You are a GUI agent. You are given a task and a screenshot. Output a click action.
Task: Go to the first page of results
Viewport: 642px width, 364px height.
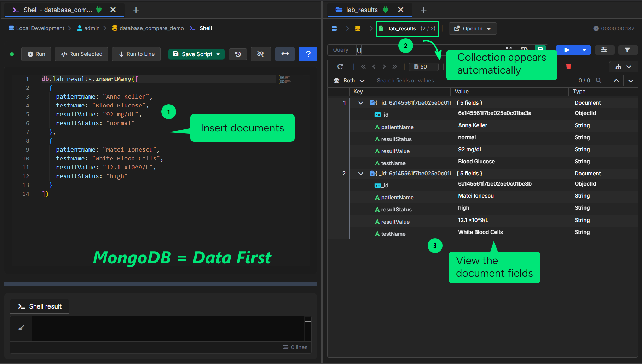pyautogui.click(x=363, y=66)
